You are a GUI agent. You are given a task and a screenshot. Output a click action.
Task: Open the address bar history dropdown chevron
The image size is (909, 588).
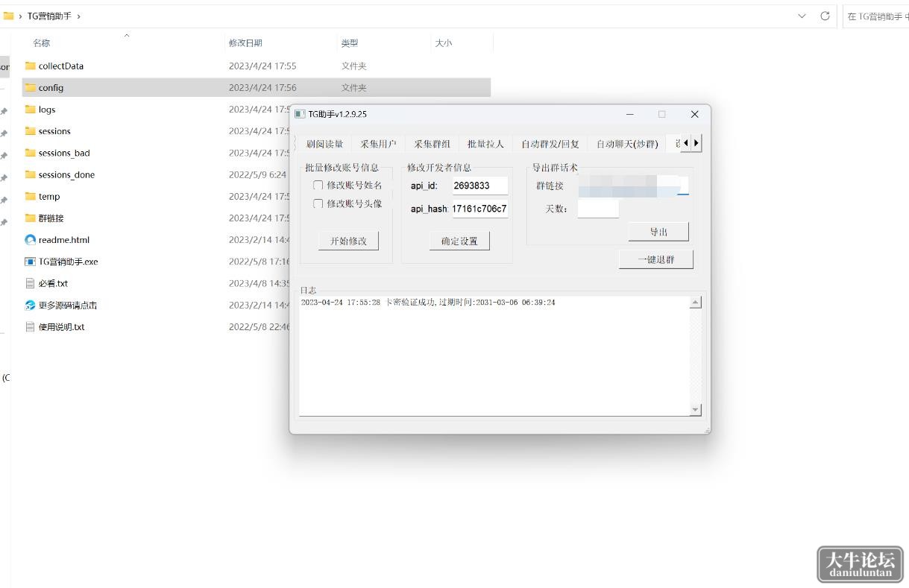[802, 16]
